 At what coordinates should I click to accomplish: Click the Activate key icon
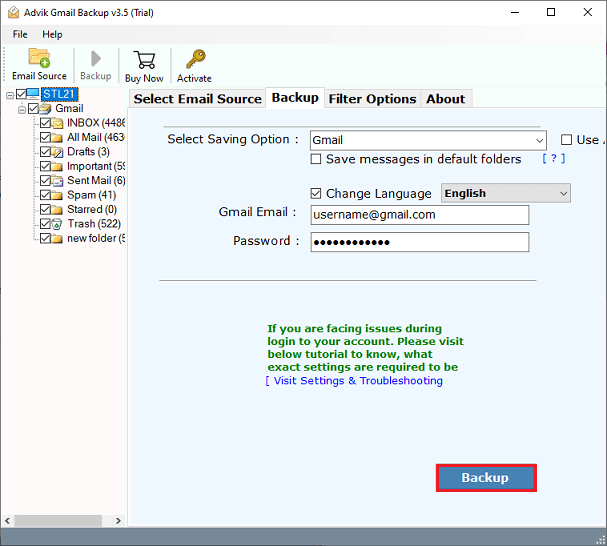[x=195, y=59]
